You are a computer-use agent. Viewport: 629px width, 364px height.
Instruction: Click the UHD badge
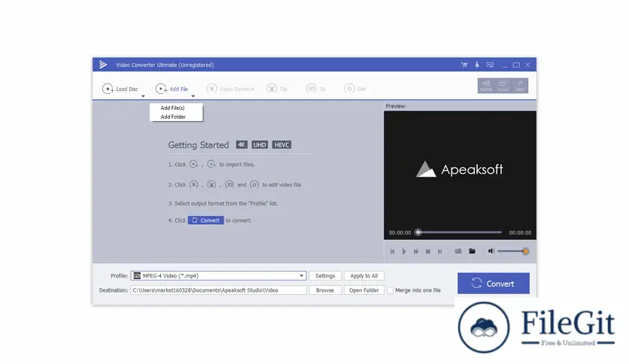[x=260, y=144]
